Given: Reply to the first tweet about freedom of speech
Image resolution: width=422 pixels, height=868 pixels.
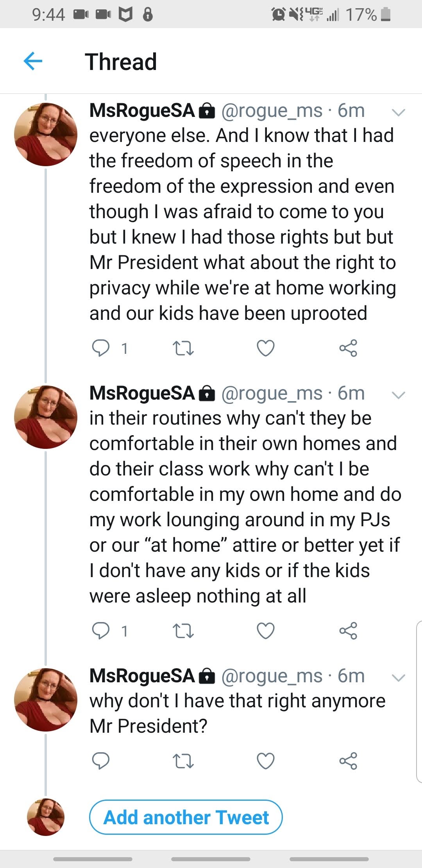Looking at the screenshot, I should click(101, 348).
